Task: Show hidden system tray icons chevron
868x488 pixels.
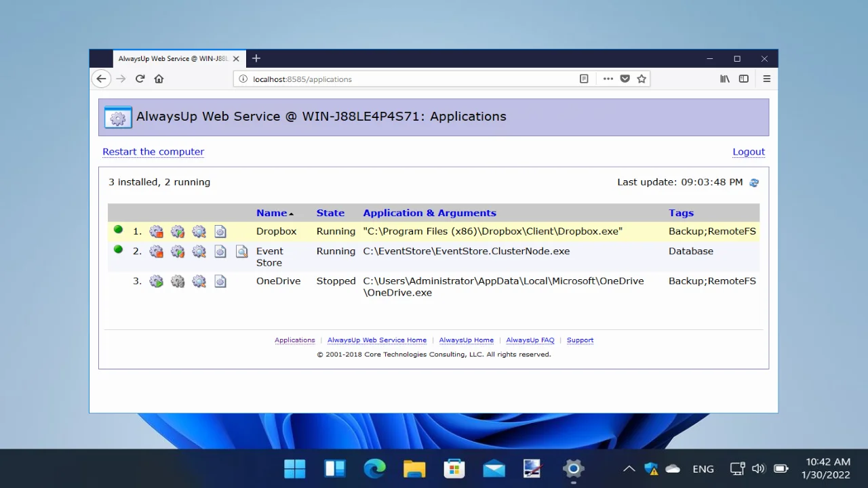Action: click(x=629, y=468)
